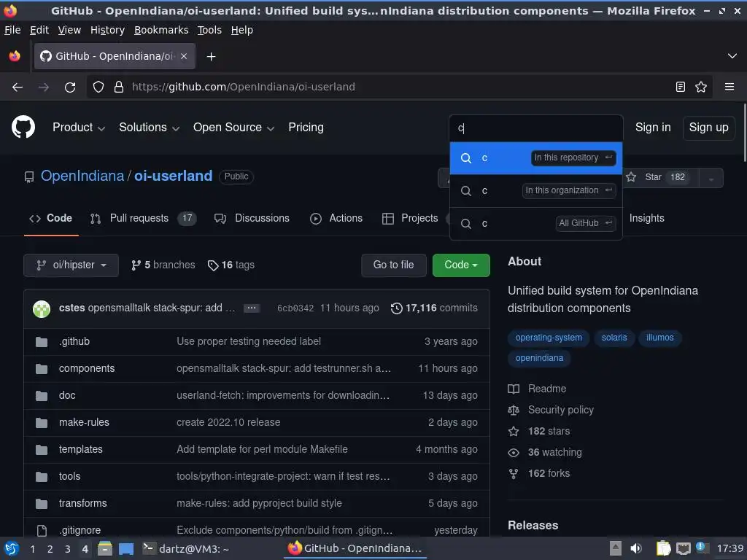Click the browser URL address bar
747x560 pixels.
(x=400, y=87)
